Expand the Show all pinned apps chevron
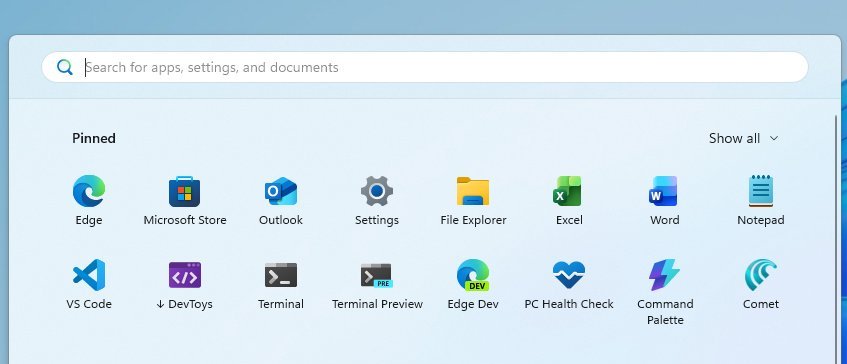The height and width of the screenshot is (364, 847). click(x=774, y=138)
